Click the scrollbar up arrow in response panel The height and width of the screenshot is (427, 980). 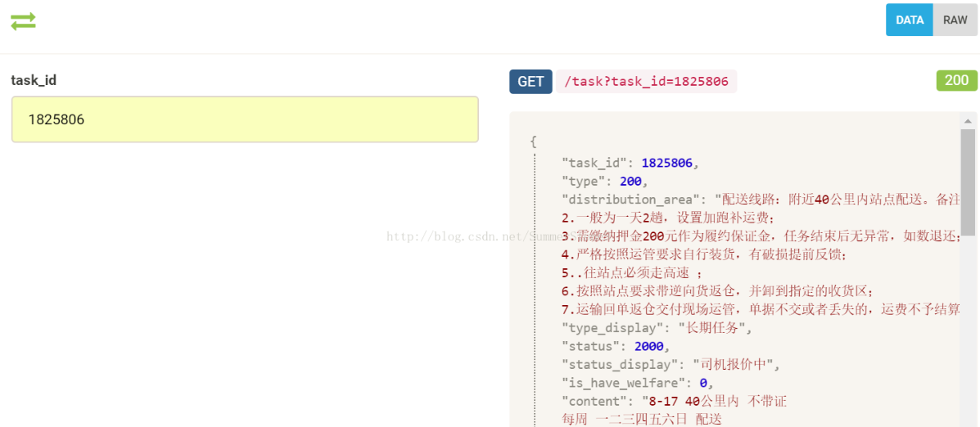tap(968, 120)
